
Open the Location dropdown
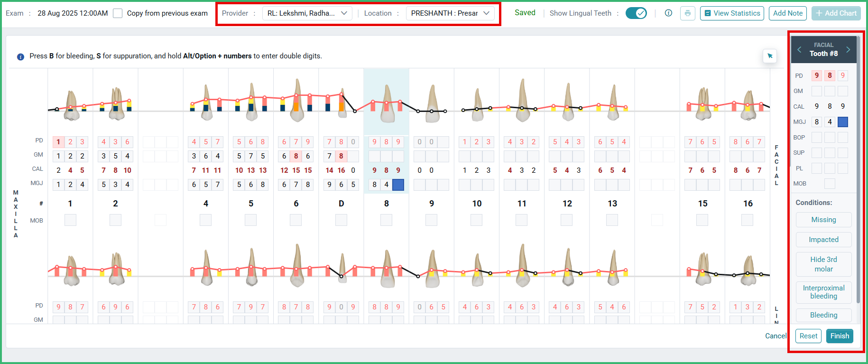(x=450, y=13)
